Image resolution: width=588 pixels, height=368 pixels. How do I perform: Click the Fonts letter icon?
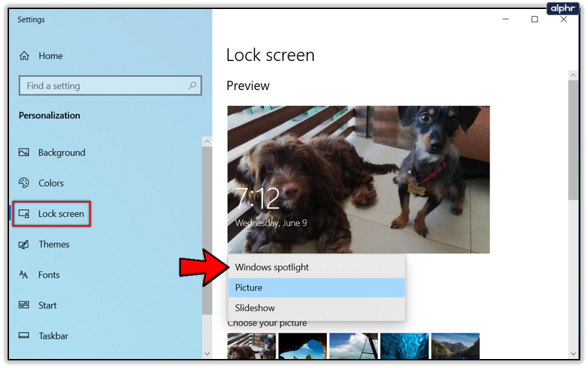24,274
